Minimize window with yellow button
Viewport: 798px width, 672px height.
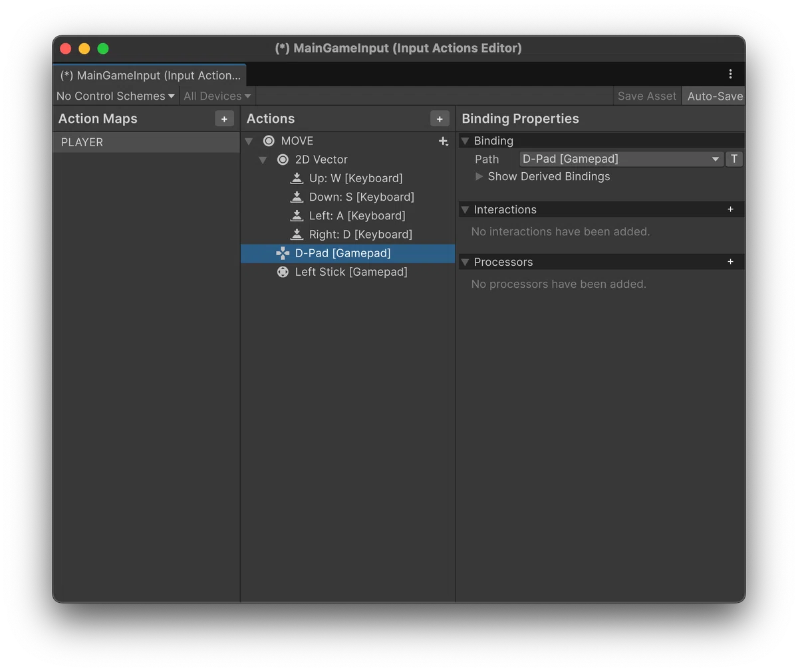(84, 49)
